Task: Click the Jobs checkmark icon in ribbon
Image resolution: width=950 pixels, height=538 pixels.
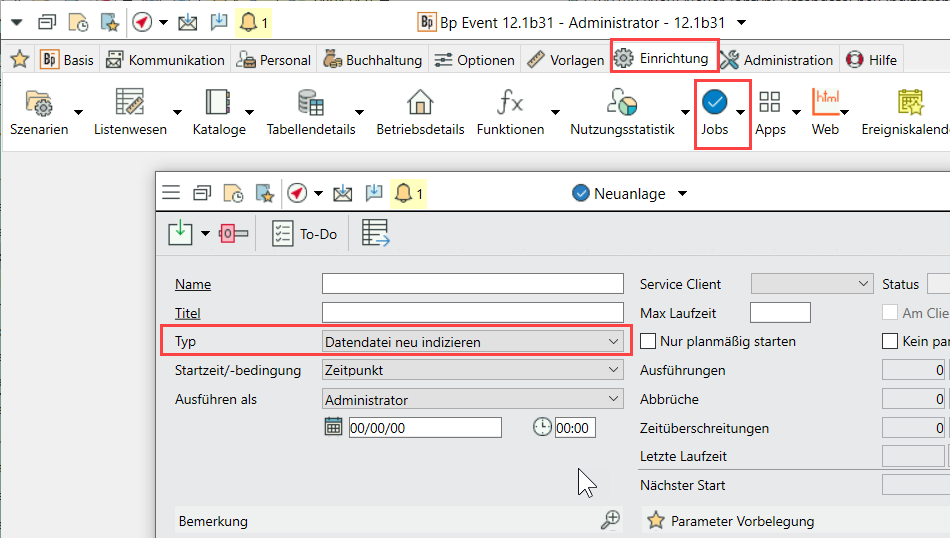Action: coord(714,102)
